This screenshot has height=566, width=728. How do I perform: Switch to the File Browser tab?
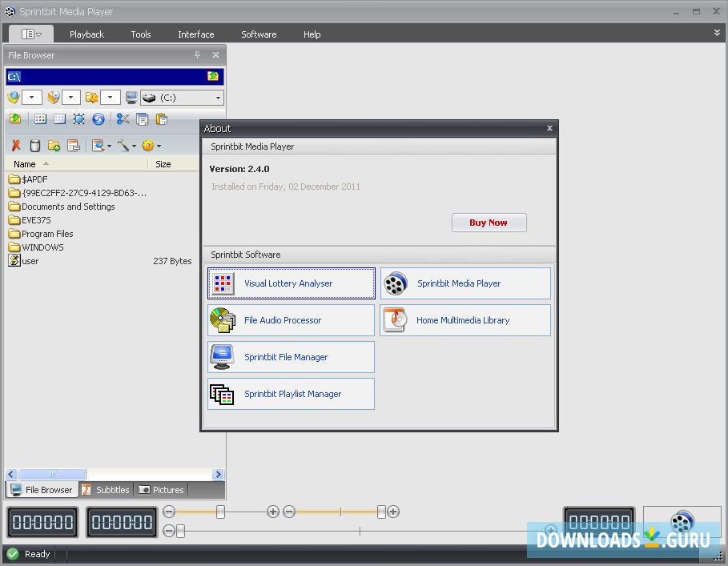[x=42, y=490]
